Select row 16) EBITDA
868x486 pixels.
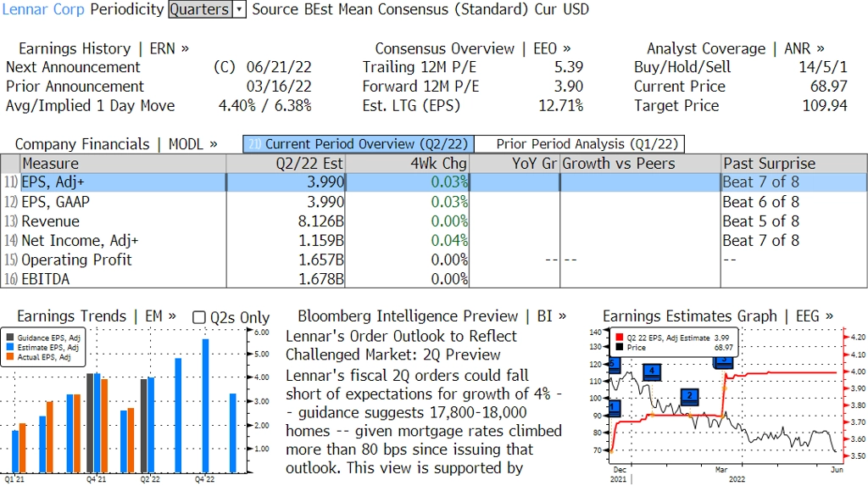click(x=434, y=279)
